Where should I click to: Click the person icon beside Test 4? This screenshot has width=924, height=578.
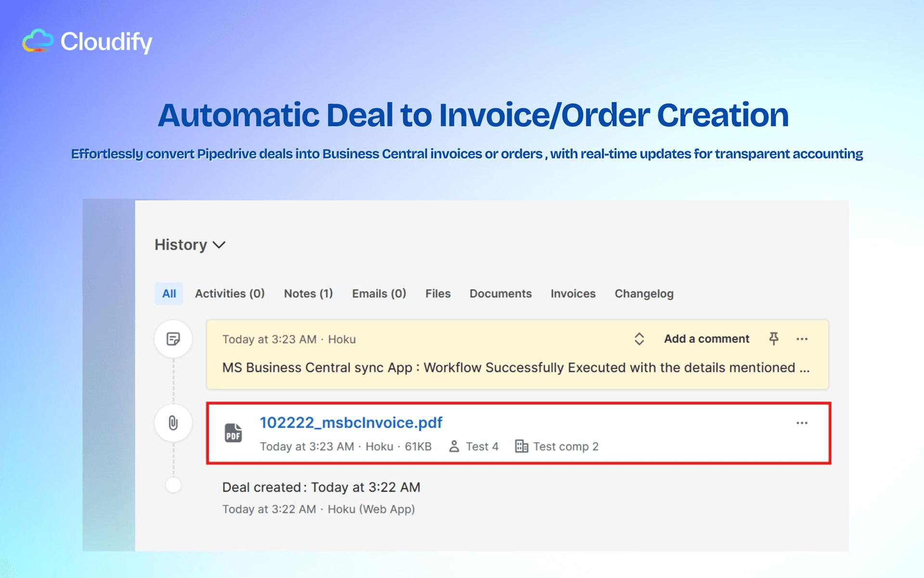click(454, 447)
